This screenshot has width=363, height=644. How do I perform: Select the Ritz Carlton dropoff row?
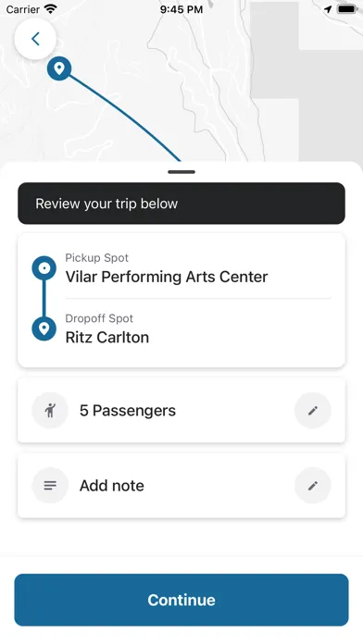click(181, 329)
